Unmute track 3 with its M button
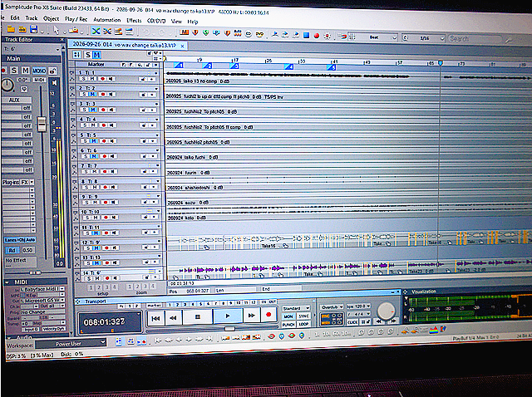This screenshot has width=532, height=397. [92, 110]
